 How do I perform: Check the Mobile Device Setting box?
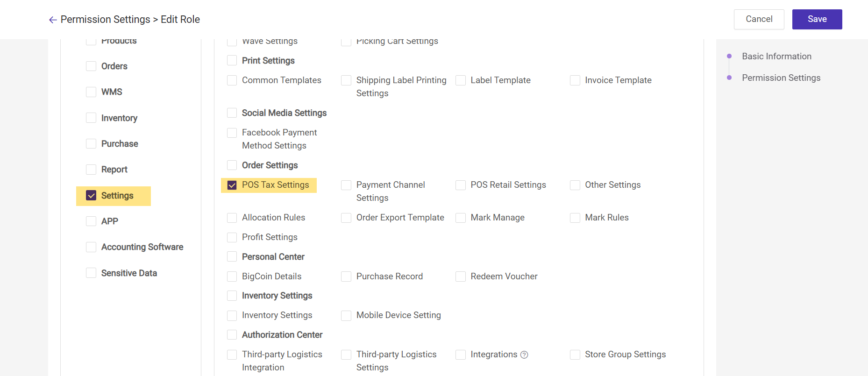coord(346,316)
